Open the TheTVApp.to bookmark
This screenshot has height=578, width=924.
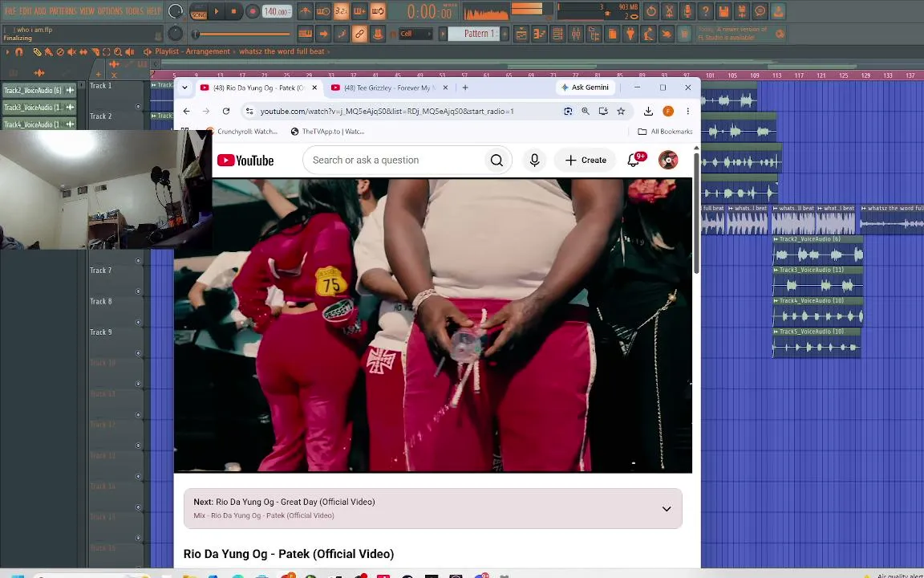click(327, 132)
